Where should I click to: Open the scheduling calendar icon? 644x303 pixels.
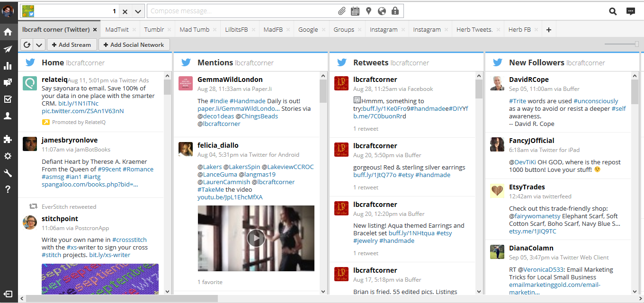tap(355, 11)
